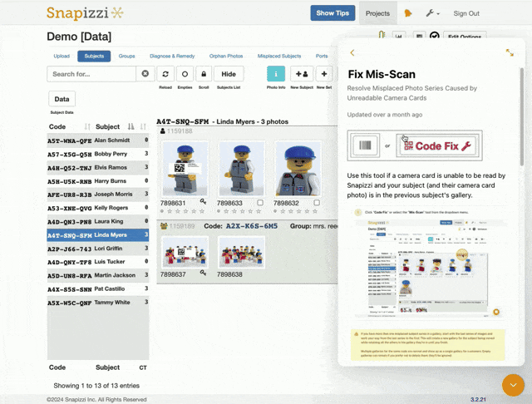Click the checkmark circle icon near Edit Options
Screen dimensions: 532x404
tap(434, 36)
